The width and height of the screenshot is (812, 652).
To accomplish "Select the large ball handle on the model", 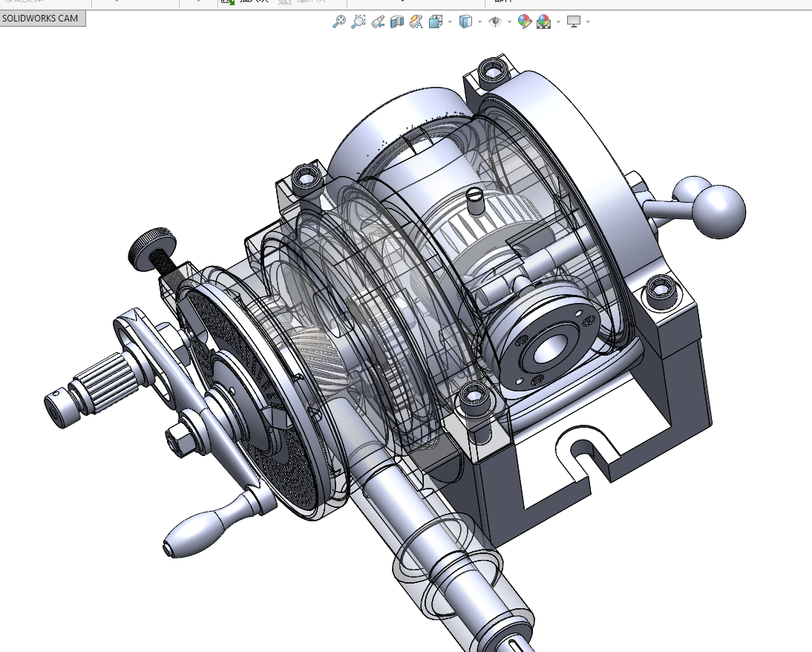I will [x=718, y=212].
